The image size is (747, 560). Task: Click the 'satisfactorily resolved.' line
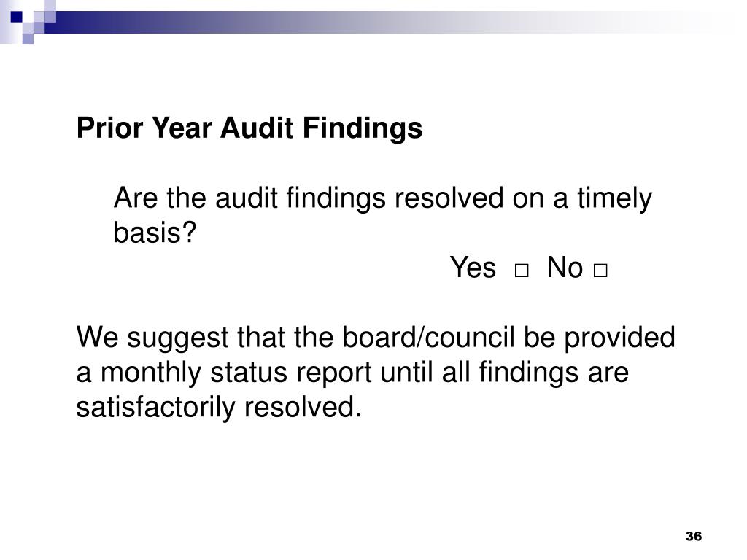pos(219,408)
